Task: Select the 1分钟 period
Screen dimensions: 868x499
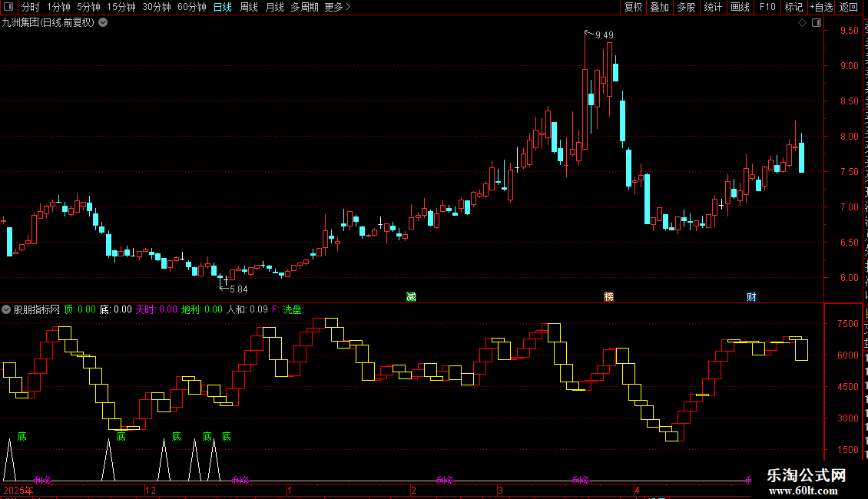Action: tap(58, 7)
